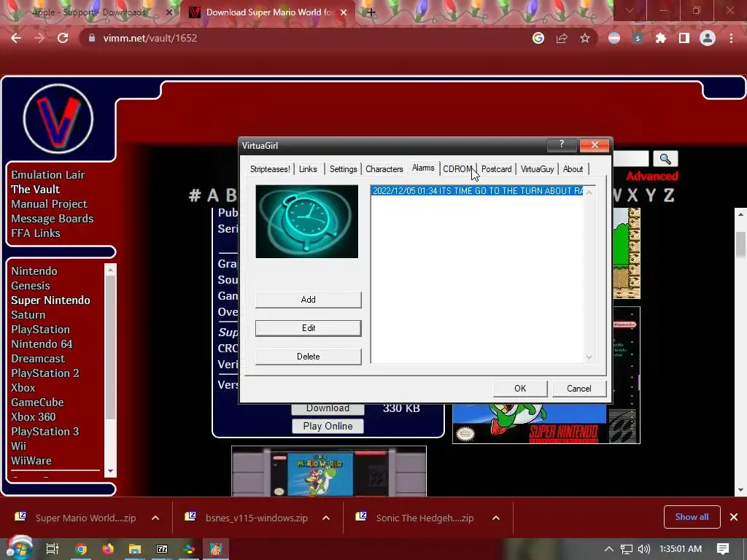The width and height of the screenshot is (747, 560).
Task: Click the Super Mario World cartridge image
Action: [329, 472]
